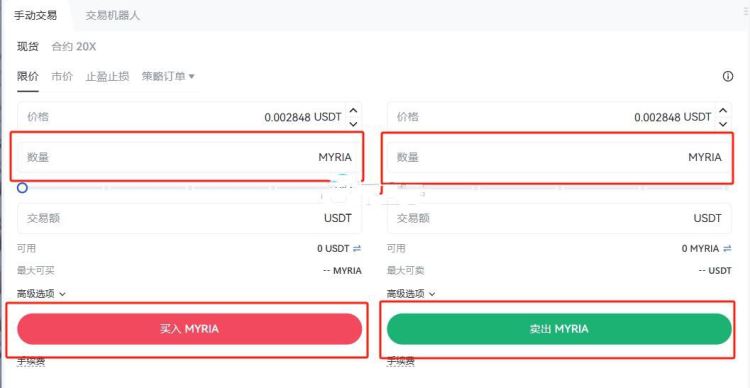Open the order type info icon
Viewport: 750px width, 388px height.
point(728,77)
